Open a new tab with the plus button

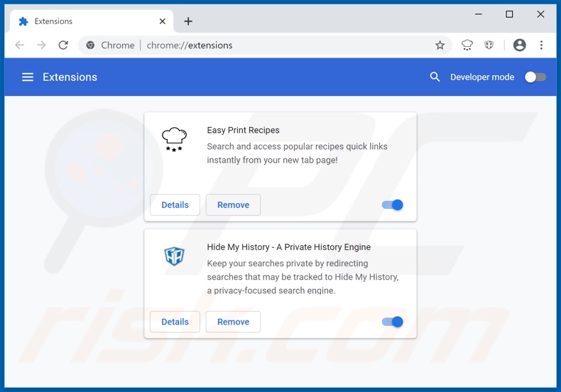[x=188, y=21]
